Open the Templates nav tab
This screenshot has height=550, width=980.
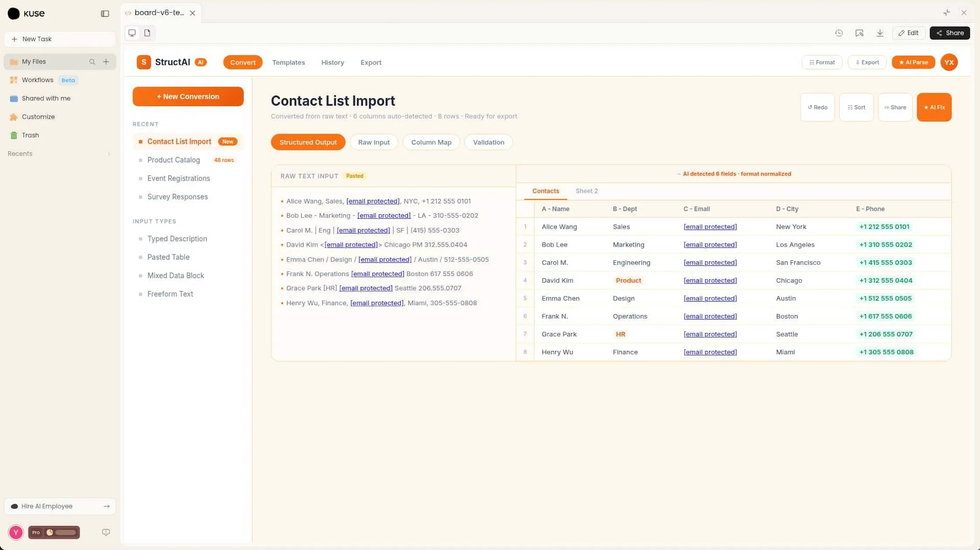pos(288,62)
